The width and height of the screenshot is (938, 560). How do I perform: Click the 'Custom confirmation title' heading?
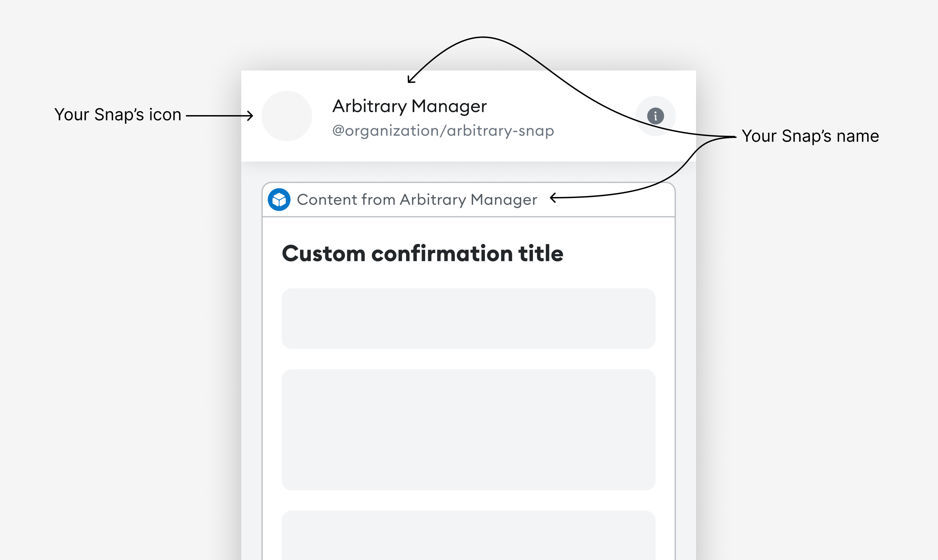tap(423, 253)
